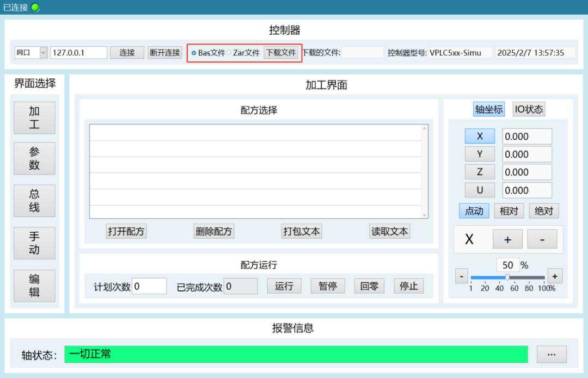The image size is (588, 378).
Task: Click the 50 percent speed value field
Action: pos(508,265)
